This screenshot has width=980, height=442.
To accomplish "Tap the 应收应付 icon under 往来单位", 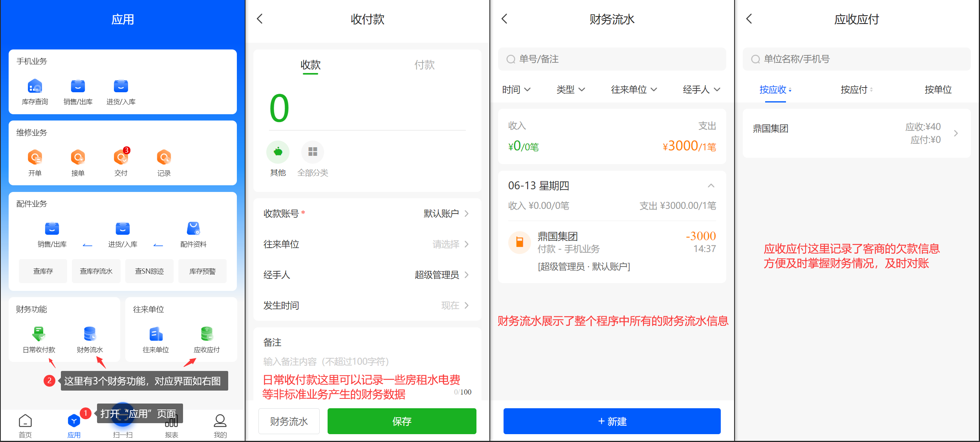I will point(207,334).
